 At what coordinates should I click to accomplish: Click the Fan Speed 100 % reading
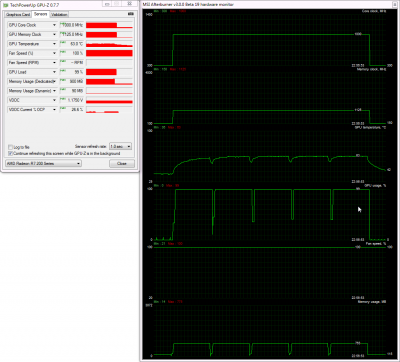pos(71,53)
